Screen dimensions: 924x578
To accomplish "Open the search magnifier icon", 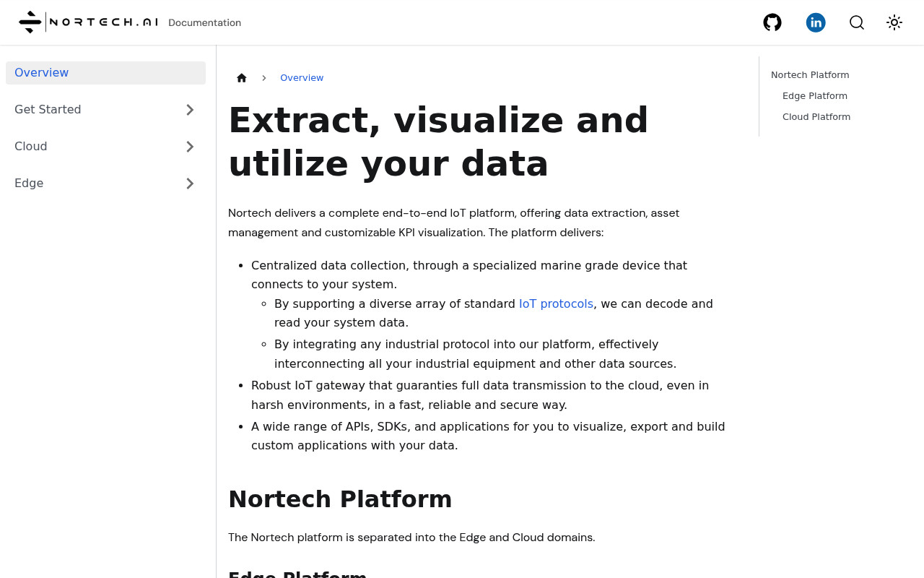I will point(857,22).
